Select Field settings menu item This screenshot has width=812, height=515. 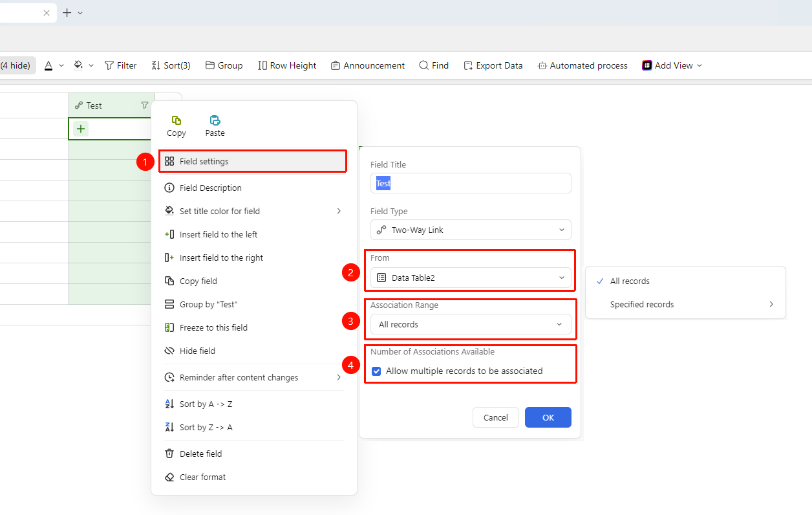click(x=253, y=161)
